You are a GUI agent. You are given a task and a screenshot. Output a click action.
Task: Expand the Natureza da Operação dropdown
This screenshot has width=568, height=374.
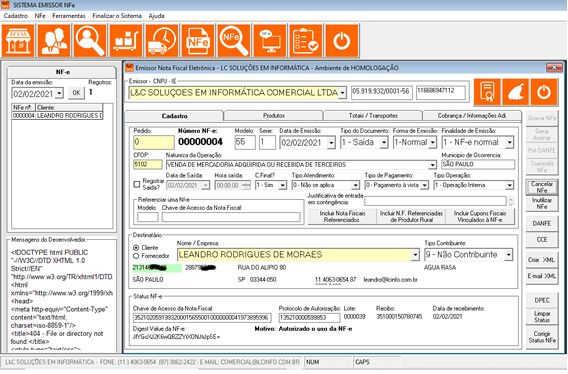(x=433, y=165)
